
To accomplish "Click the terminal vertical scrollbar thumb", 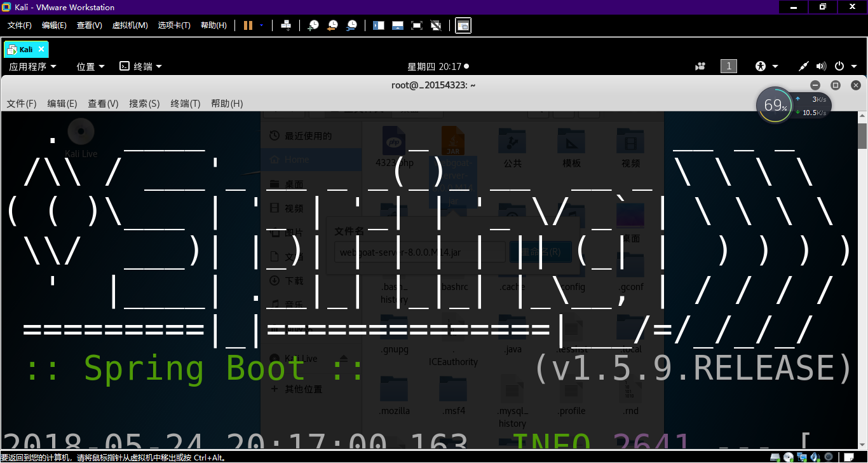I will pyautogui.click(x=862, y=135).
